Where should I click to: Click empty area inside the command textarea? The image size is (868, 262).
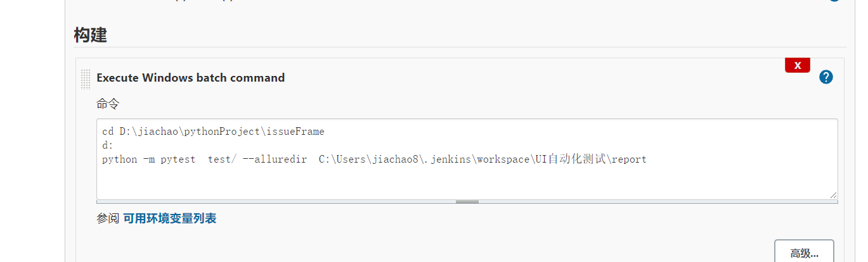click(x=444, y=180)
